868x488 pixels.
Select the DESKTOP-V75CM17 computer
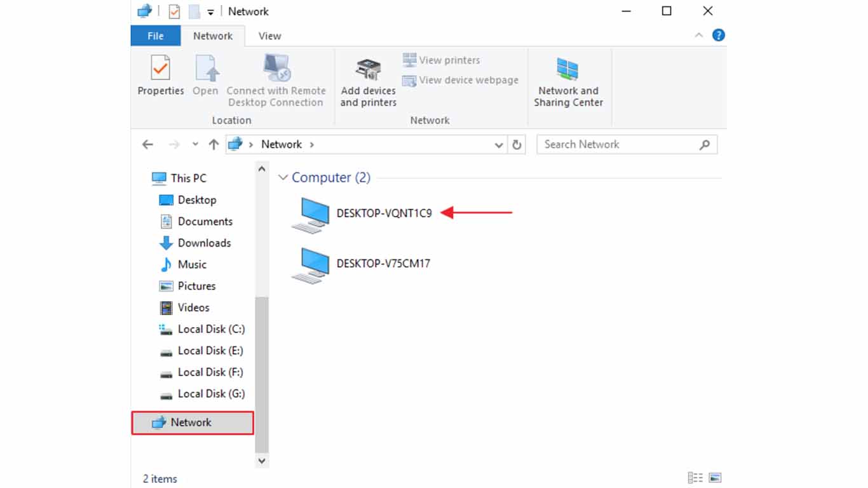pyautogui.click(x=383, y=264)
